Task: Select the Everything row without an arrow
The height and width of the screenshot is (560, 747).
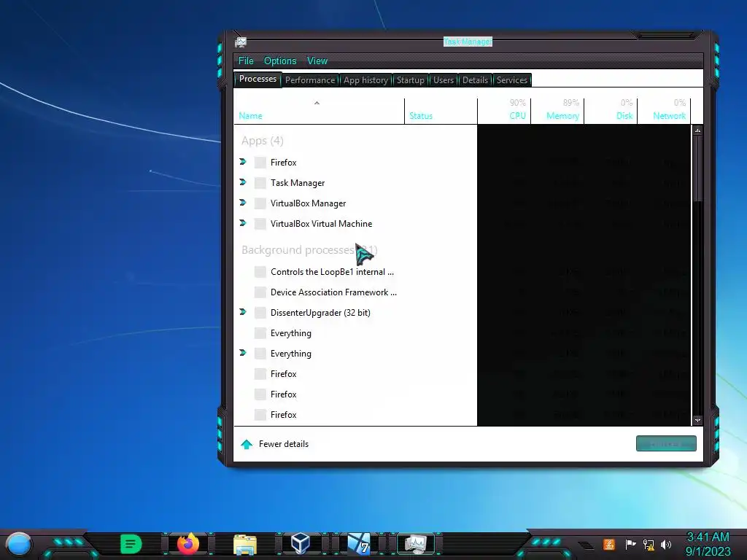Action: 462,333
